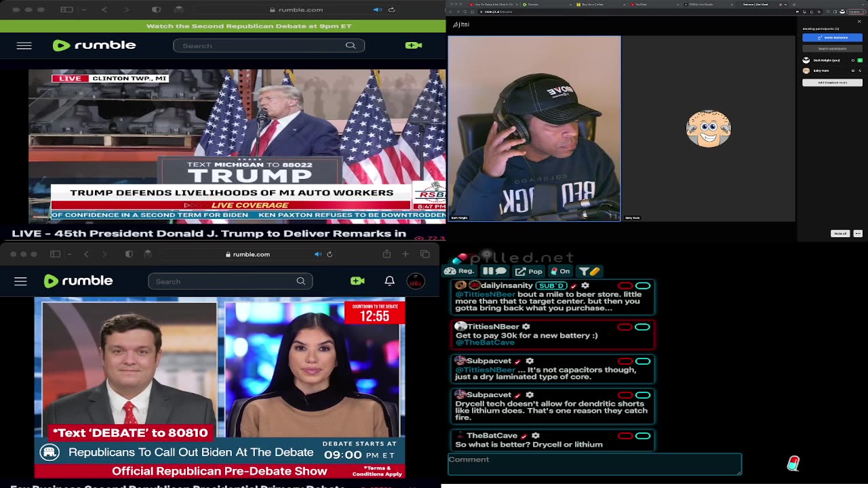Go forward in bottom Safari window
Screen dimensions: 868x488
(x=104, y=254)
